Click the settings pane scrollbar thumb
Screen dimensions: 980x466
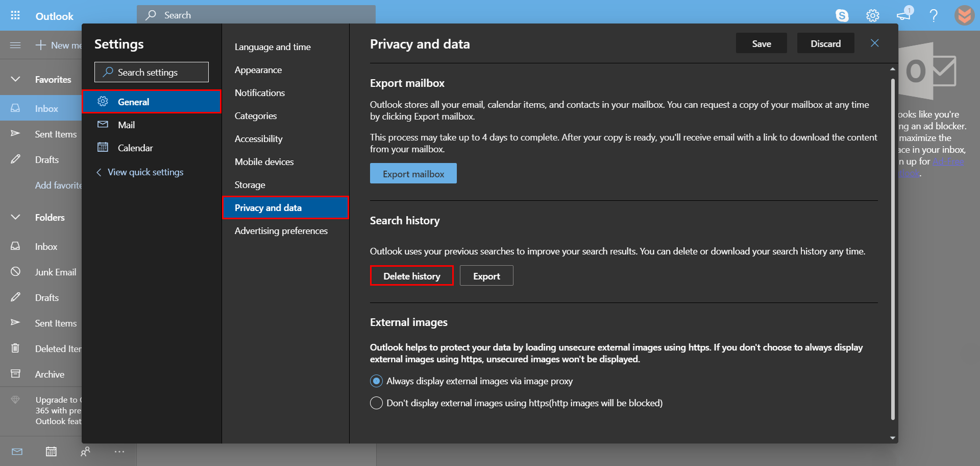[893, 249]
